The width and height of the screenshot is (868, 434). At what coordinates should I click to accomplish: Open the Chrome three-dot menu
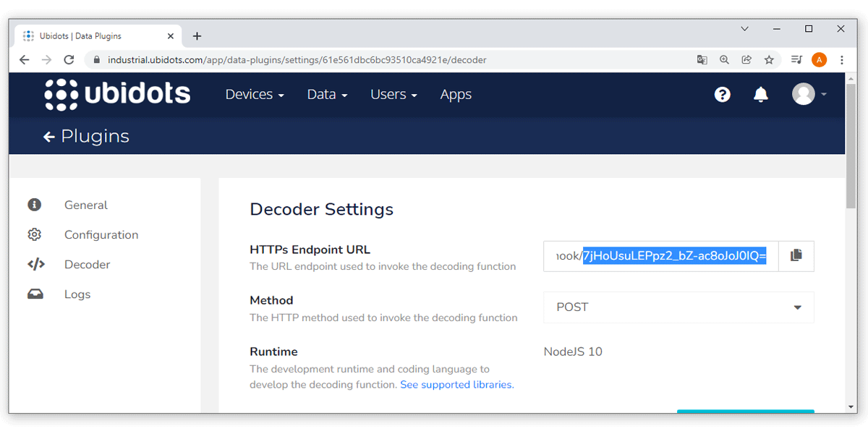[842, 60]
